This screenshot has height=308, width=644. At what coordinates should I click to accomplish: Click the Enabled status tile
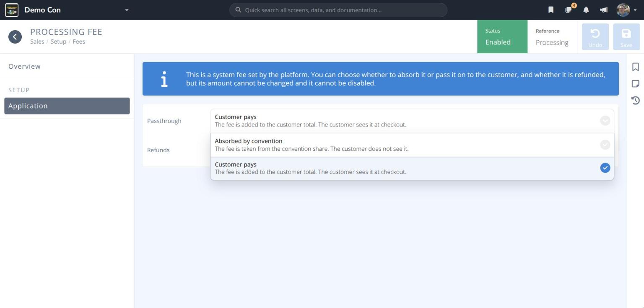click(x=502, y=37)
